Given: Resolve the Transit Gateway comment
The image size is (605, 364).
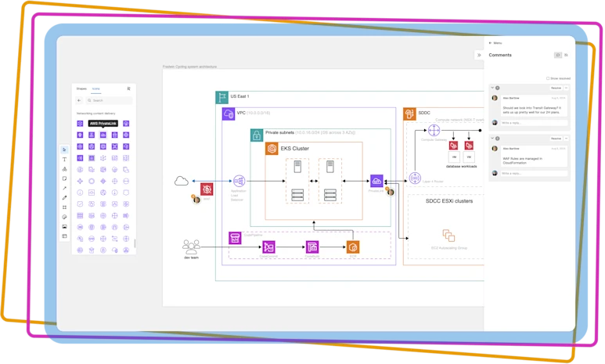Looking at the screenshot, I should 556,88.
